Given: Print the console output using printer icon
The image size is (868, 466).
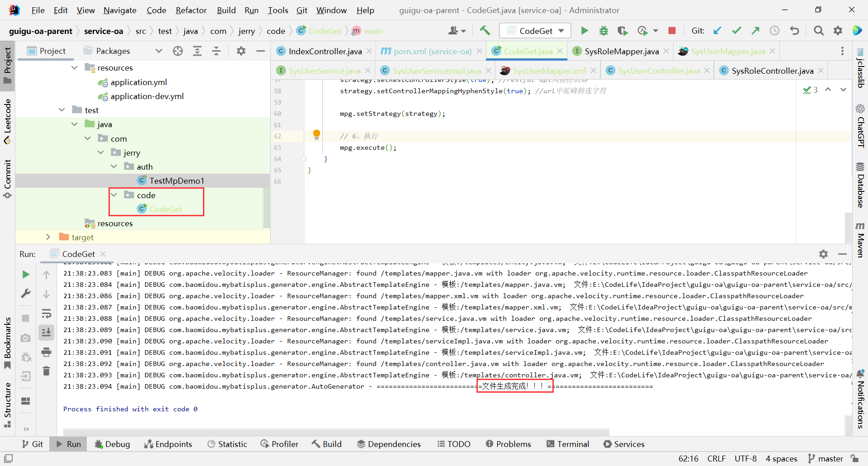Looking at the screenshot, I should point(46,352).
